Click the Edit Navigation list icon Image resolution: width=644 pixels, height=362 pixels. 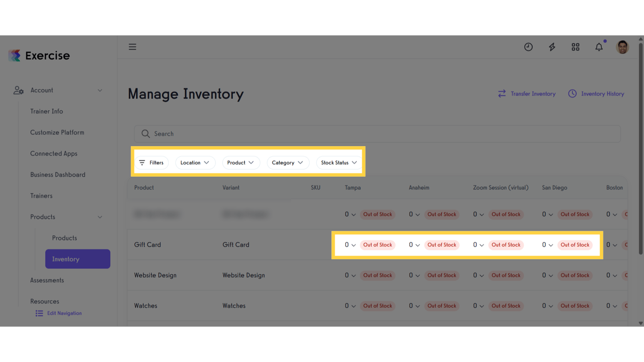39,313
